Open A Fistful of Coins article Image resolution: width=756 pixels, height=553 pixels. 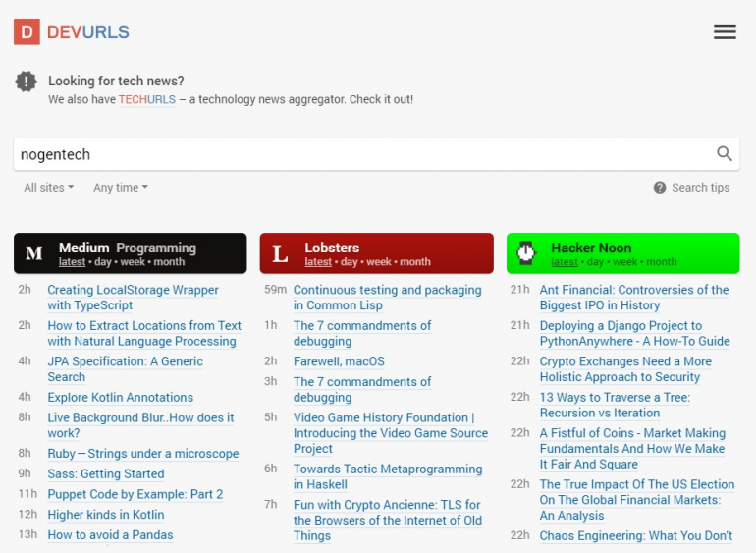click(x=632, y=448)
